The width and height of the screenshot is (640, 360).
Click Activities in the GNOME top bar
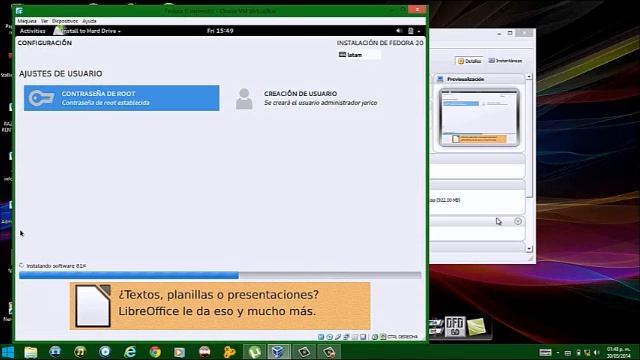pyautogui.click(x=33, y=31)
